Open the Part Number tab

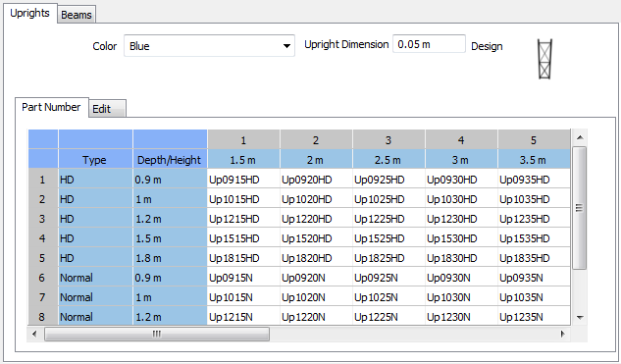coord(51,107)
